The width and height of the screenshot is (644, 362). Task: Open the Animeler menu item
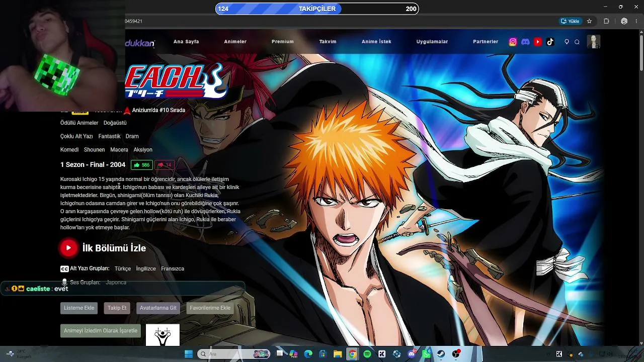click(x=235, y=42)
